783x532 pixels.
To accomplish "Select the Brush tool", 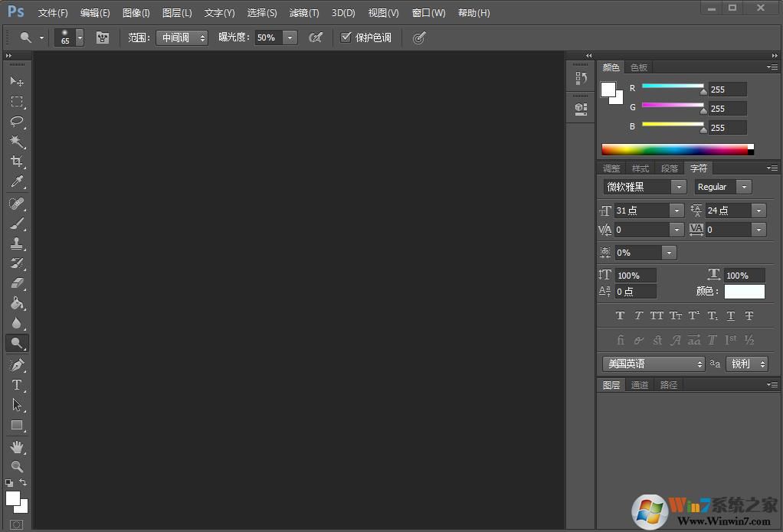I will point(17,224).
